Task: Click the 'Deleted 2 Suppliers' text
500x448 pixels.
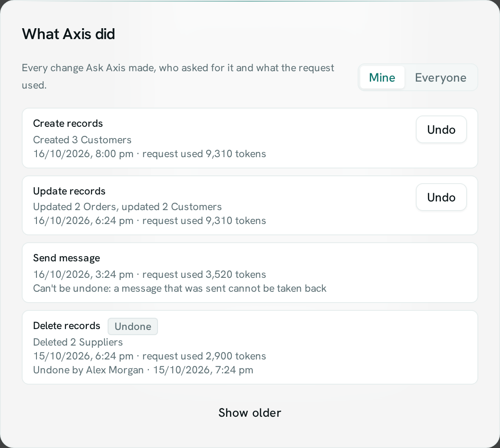Action: click(78, 342)
